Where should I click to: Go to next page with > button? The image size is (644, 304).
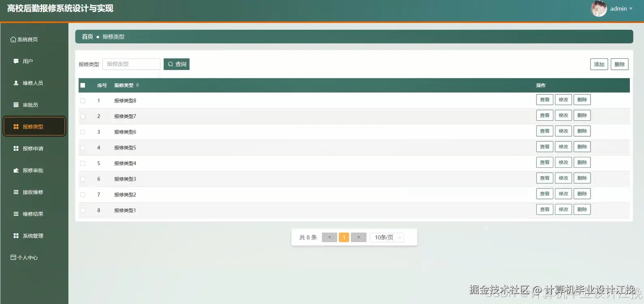coord(359,238)
